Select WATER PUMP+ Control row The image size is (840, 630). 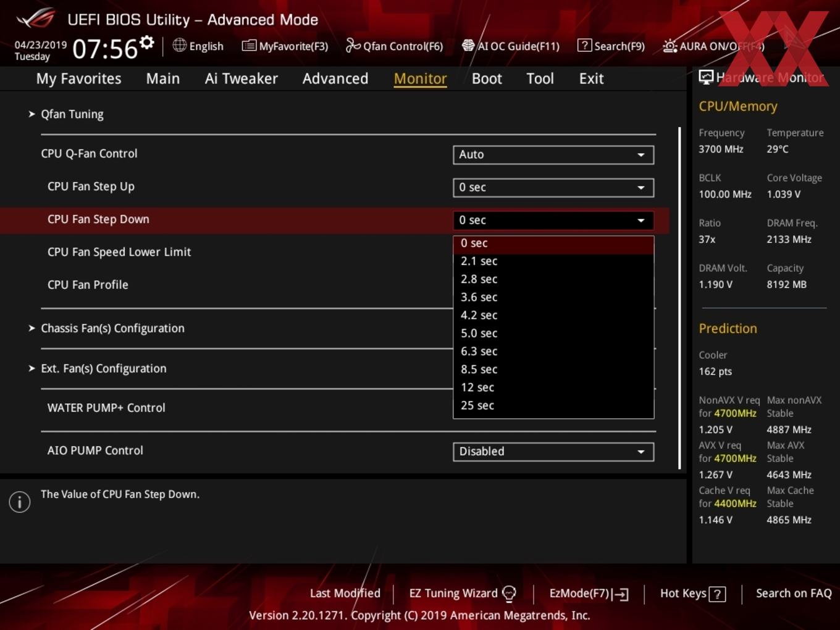point(106,408)
